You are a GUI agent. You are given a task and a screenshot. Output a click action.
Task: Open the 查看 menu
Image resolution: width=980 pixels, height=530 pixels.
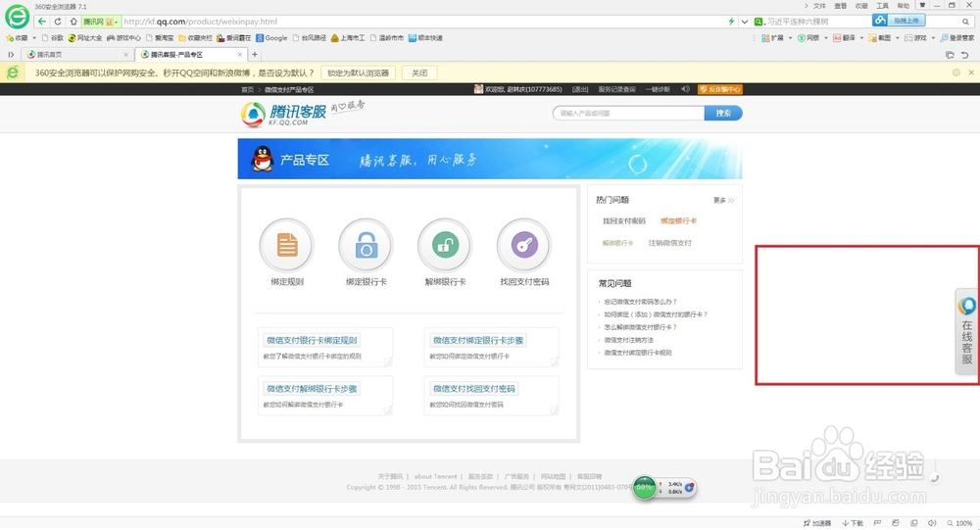pos(841,6)
